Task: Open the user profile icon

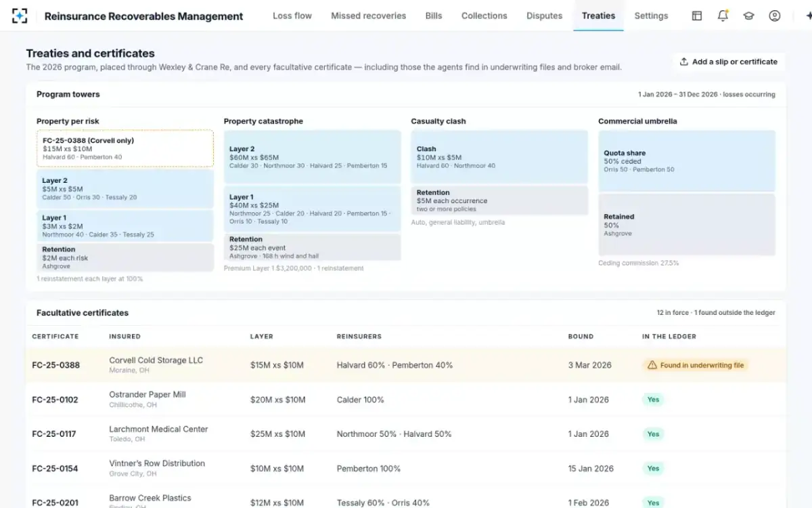Action: point(775,16)
